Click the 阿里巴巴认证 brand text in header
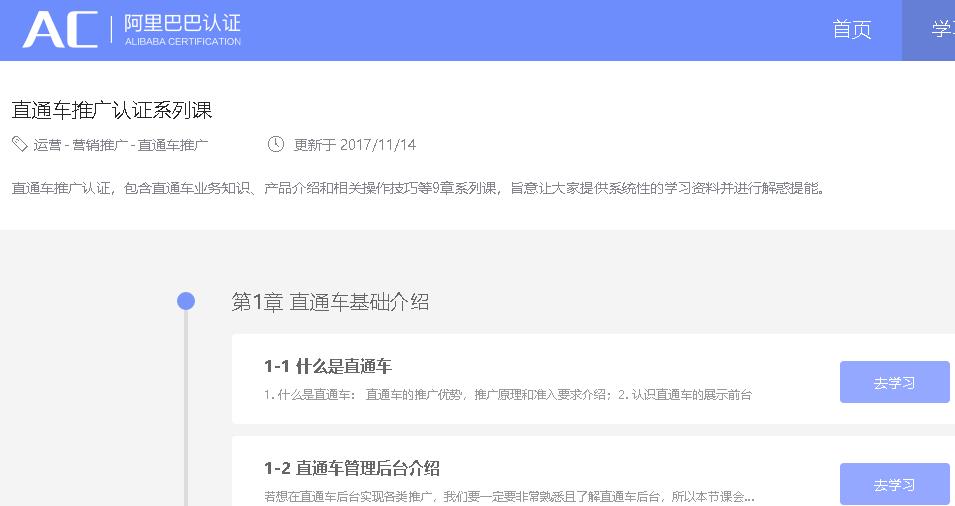This screenshot has width=955, height=506. pos(183,23)
